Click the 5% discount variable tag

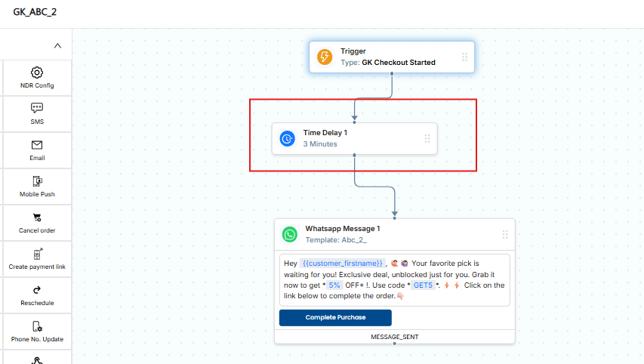[x=334, y=285]
